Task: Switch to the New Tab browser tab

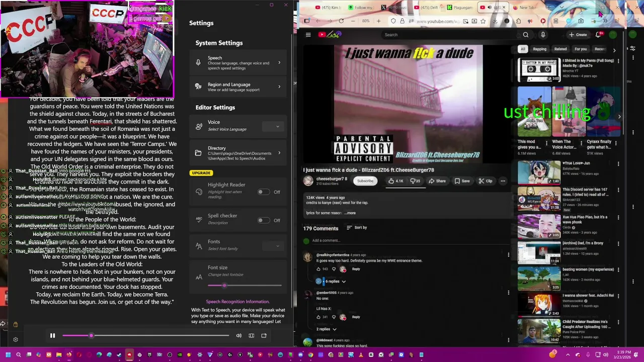Action: [526, 8]
